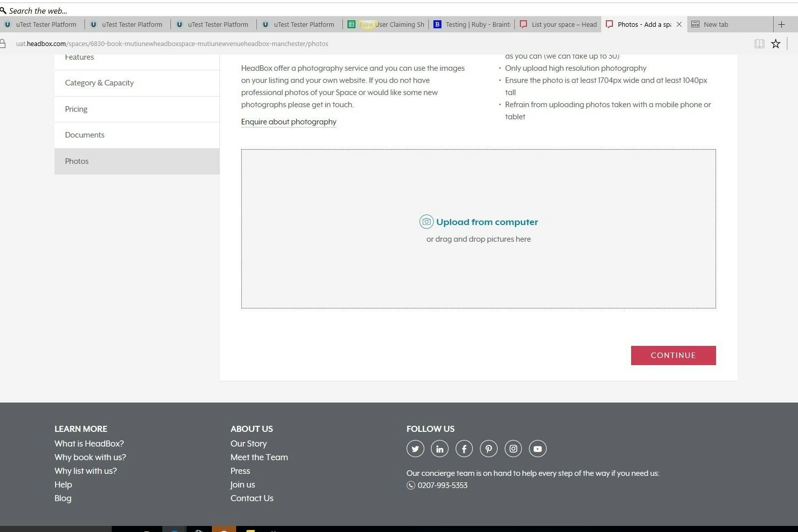The width and height of the screenshot is (798, 532).
Task: Select Category & Capacity in sidebar
Action: coord(100,83)
